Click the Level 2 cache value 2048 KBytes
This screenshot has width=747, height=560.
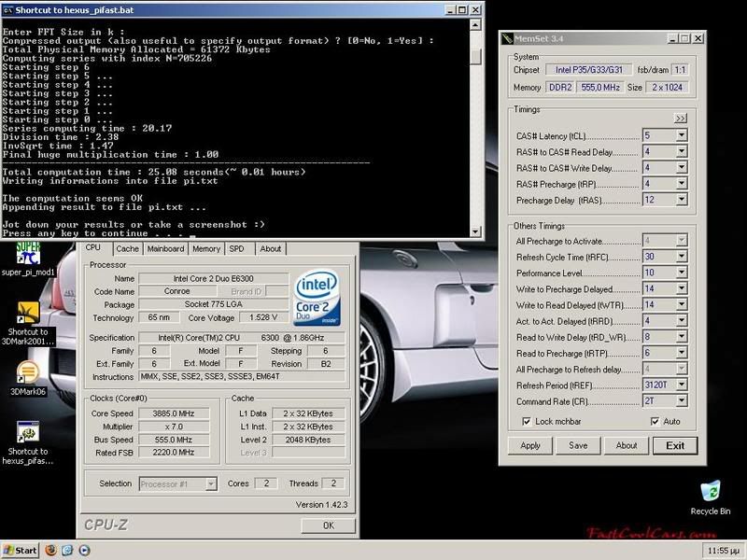click(308, 440)
